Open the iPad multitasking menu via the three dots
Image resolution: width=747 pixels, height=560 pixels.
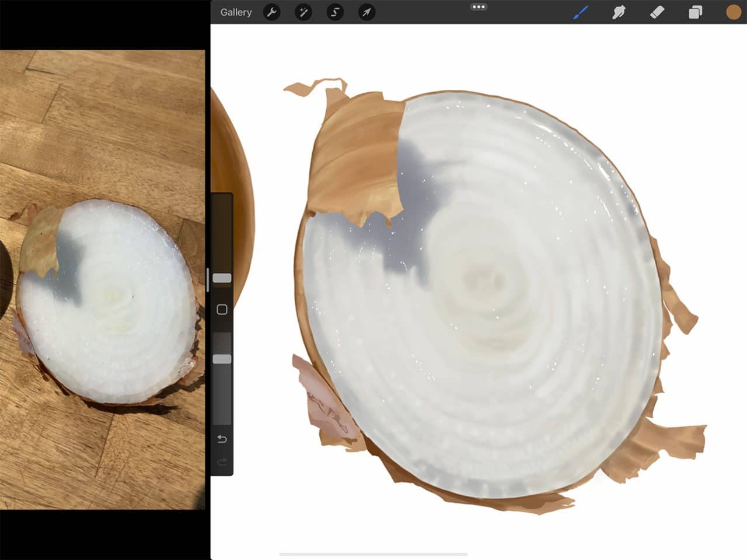coord(479,7)
